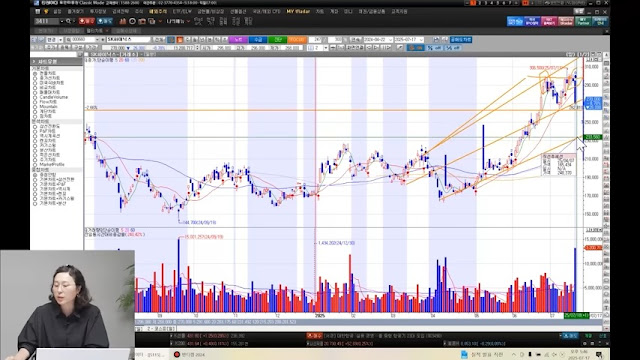Expand the end date 2025-07-17 dropdown
The image size is (640, 360).
click(x=421, y=40)
